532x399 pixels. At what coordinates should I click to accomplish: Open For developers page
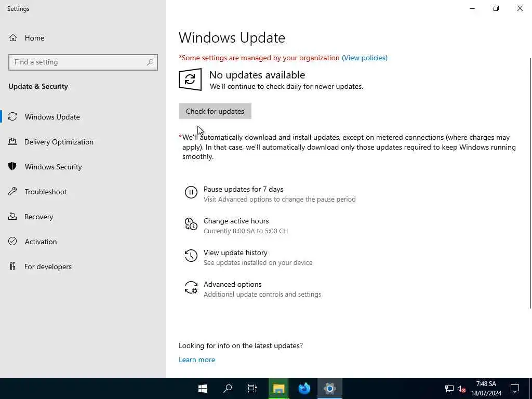[83, 267]
